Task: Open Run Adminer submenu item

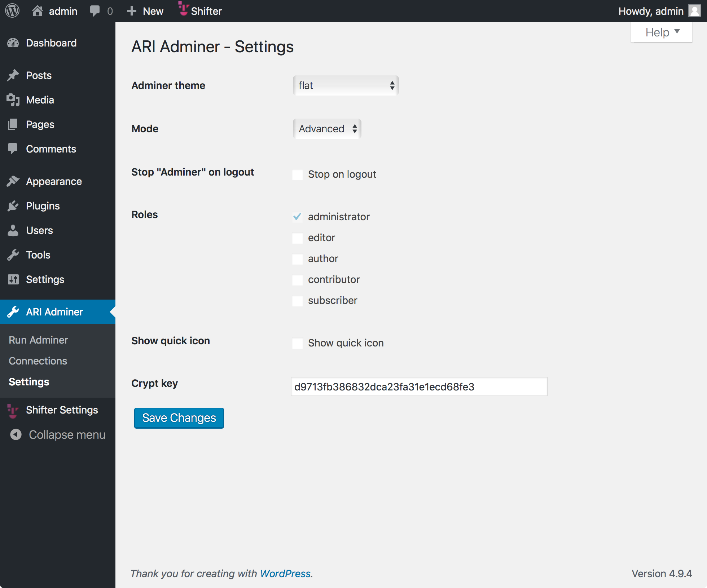Action: click(38, 340)
